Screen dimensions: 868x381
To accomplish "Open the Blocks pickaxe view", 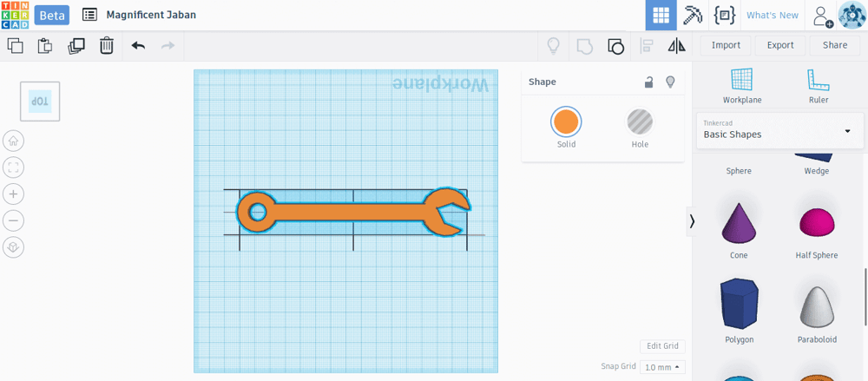I will [693, 16].
